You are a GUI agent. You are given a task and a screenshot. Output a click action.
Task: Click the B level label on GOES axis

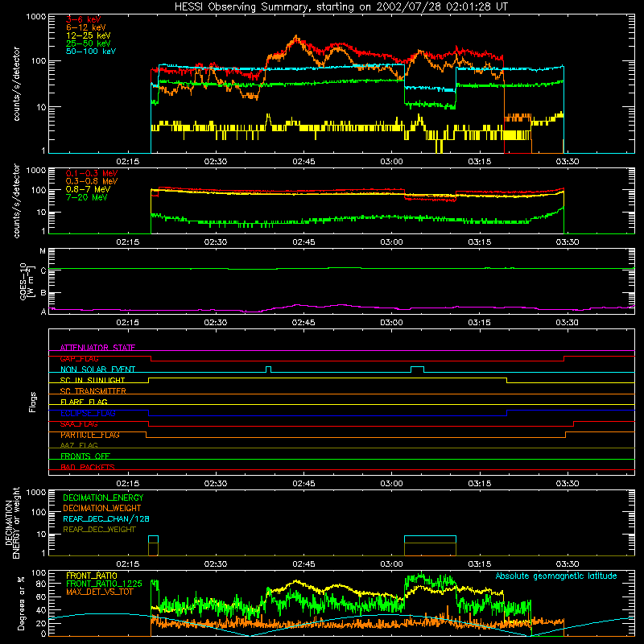(43, 293)
